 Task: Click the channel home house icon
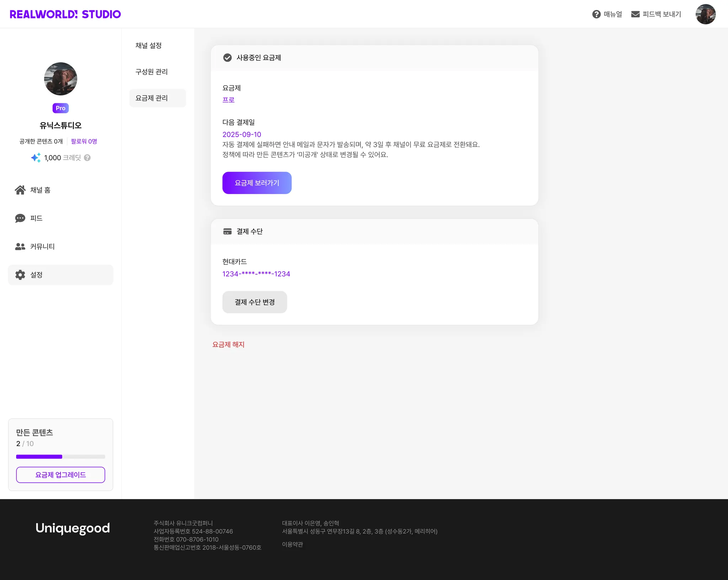pos(20,190)
